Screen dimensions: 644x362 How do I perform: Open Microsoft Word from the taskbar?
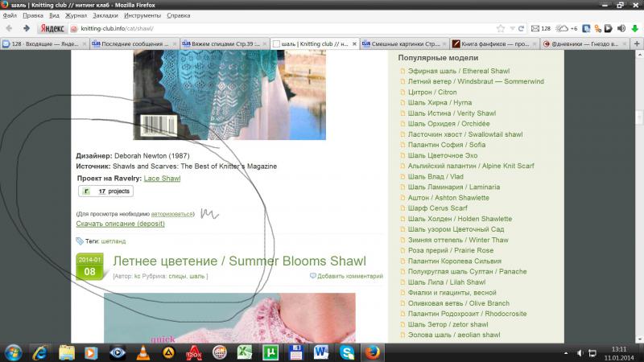321,352
